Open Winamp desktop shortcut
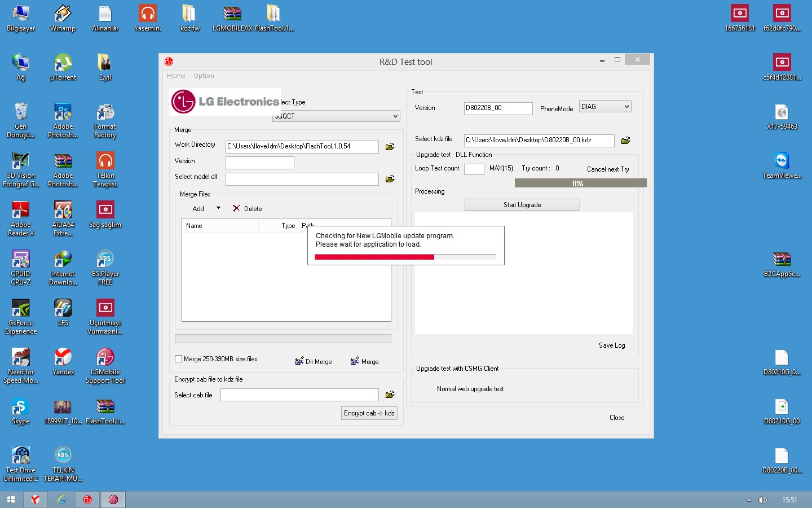The width and height of the screenshot is (812, 508). pos(63,18)
